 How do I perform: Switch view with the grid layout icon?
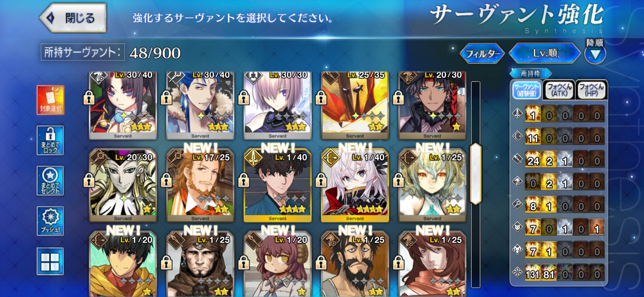[50, 261]
